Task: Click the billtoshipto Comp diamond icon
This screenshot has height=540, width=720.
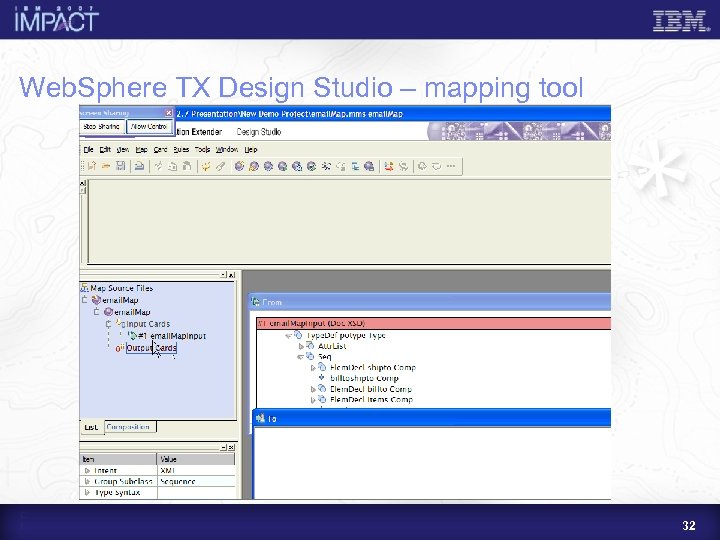Action: click(321, 377)
